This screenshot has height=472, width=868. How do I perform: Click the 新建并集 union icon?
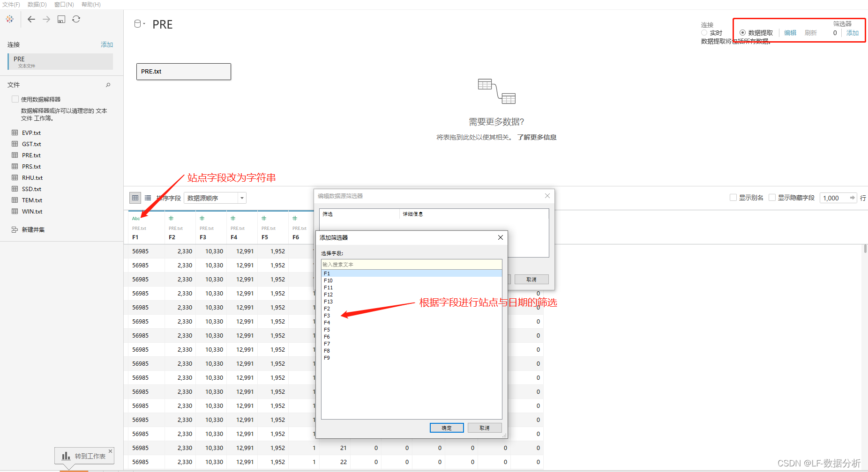15,229
